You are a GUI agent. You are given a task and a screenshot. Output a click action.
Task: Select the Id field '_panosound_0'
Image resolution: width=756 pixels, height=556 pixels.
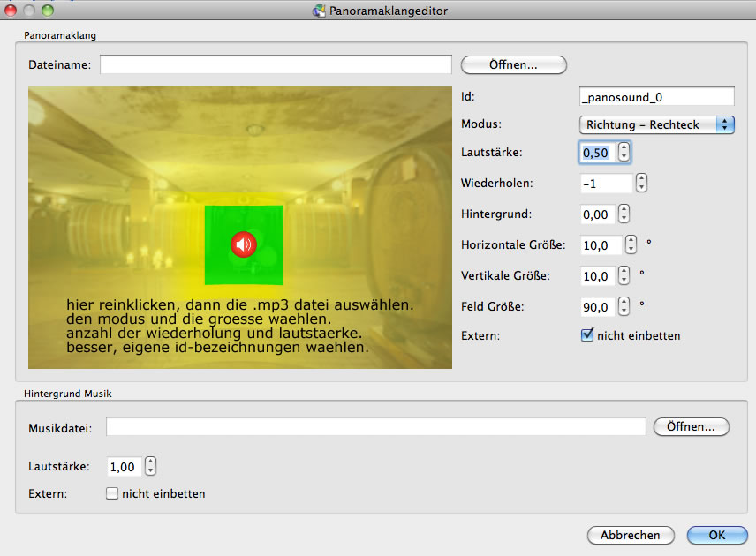[656, 96]
